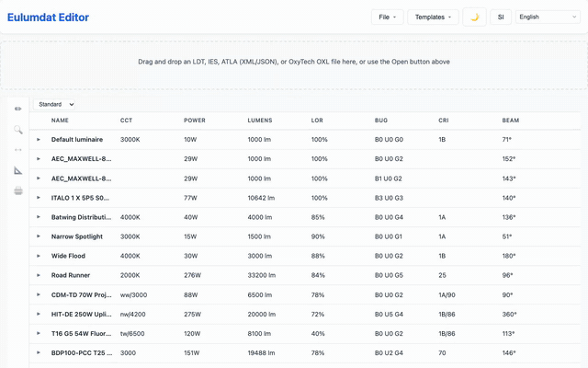Select the Narrow Spotlight name
Viewport: 588px width, 368px height.
(x=77, y=236)
